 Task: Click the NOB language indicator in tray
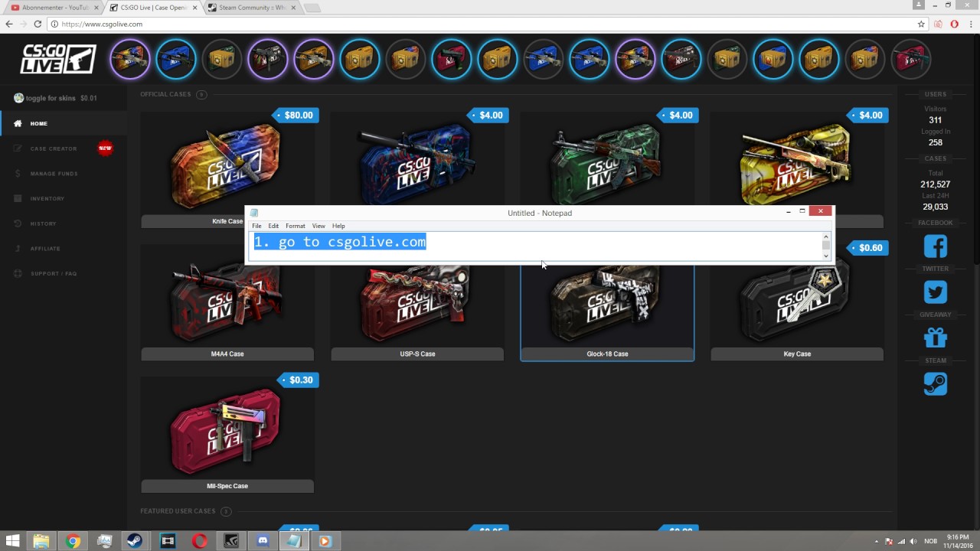pos(930,541)
